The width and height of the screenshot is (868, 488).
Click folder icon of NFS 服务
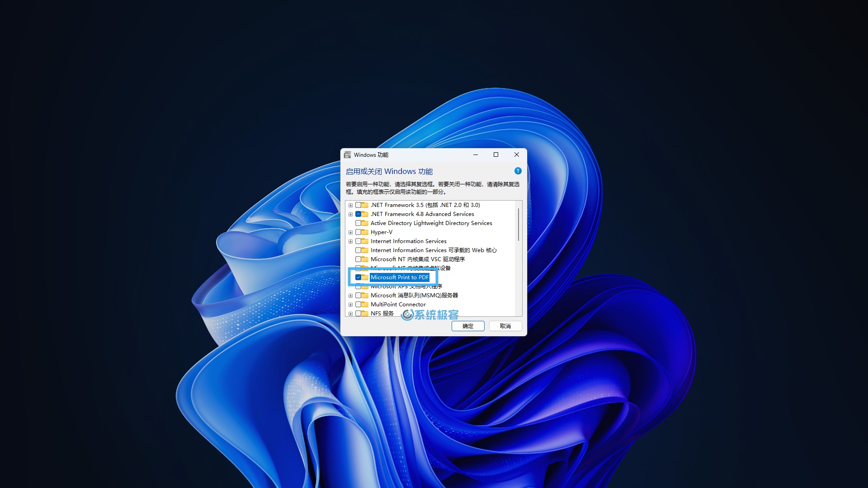coord(365,314)
